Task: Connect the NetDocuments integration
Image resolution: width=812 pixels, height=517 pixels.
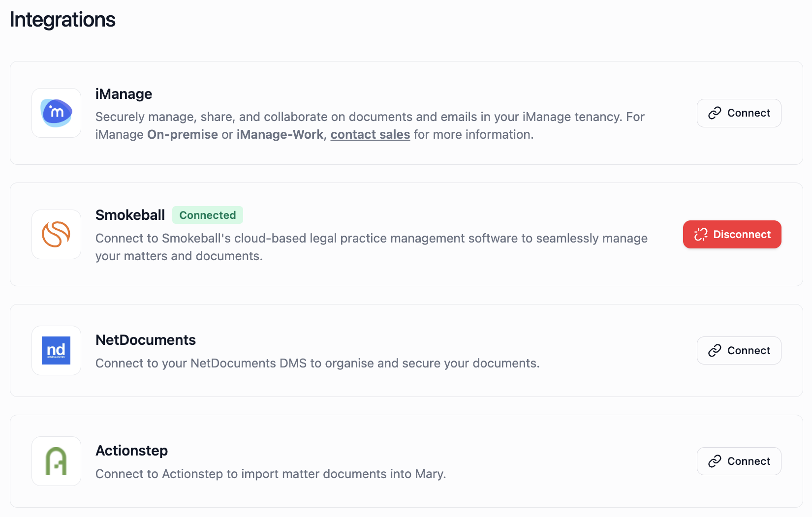Action: click(739, 350)
